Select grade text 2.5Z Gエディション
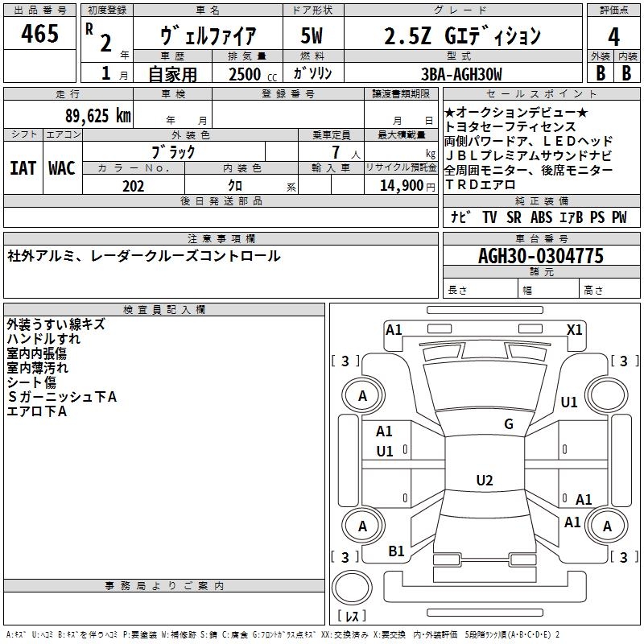 (462, 35)
